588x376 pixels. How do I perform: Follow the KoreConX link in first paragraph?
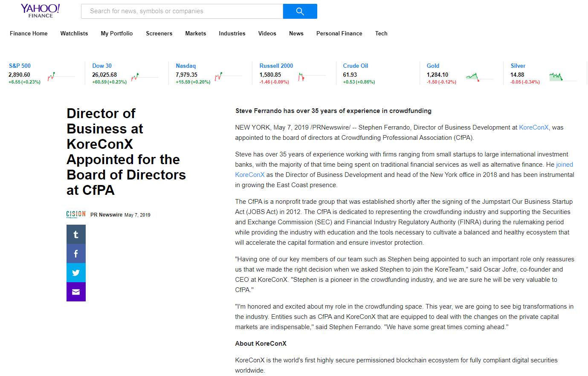534,127
